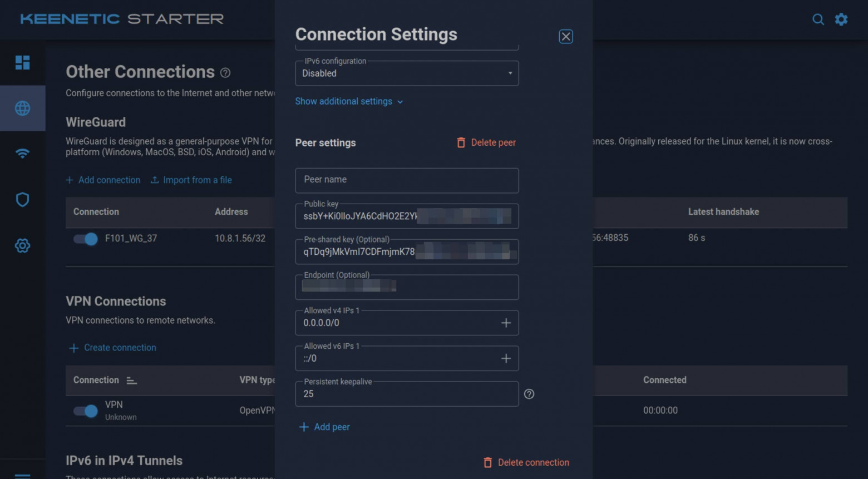Open the shield security section
Image resolution: width=868 pixels, height=479 pixels.
pos(22,200)
